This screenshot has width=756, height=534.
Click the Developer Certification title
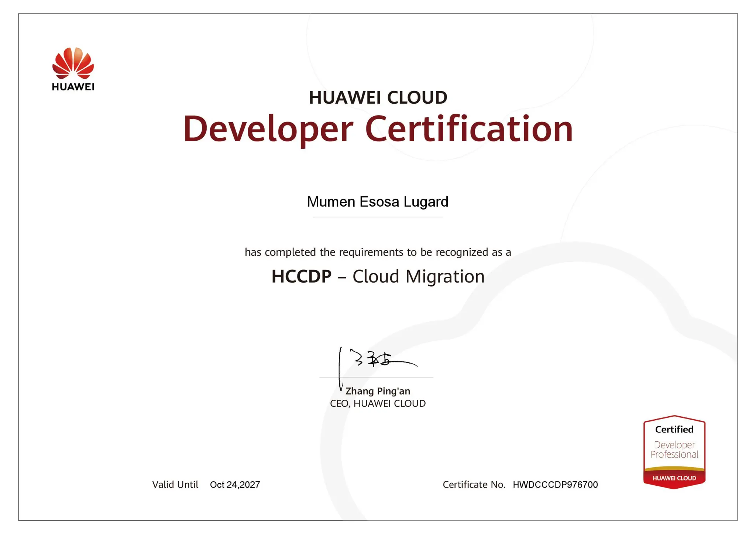(x=378, y=128)
